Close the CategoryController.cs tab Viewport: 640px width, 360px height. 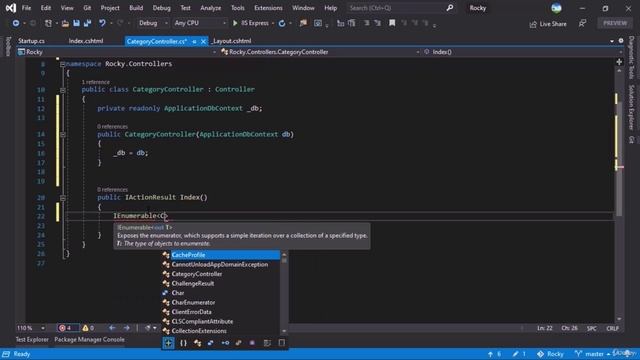pos(203,41)
